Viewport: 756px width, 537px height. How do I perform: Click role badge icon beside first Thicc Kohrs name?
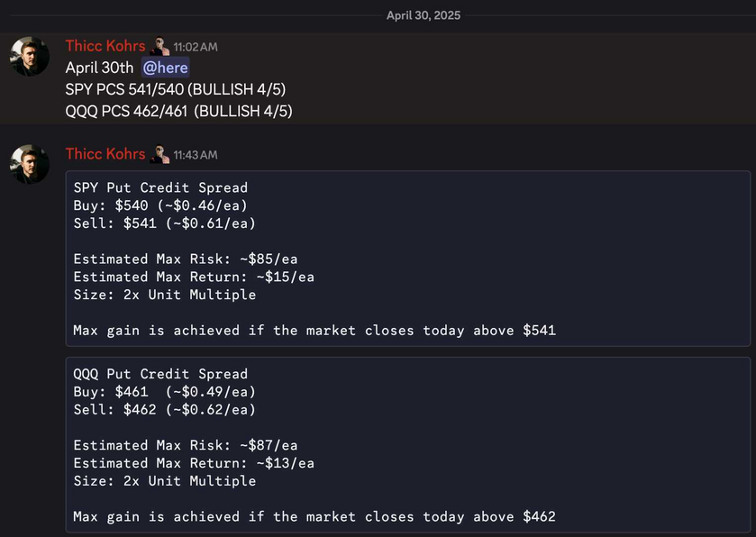coord(159,46)
